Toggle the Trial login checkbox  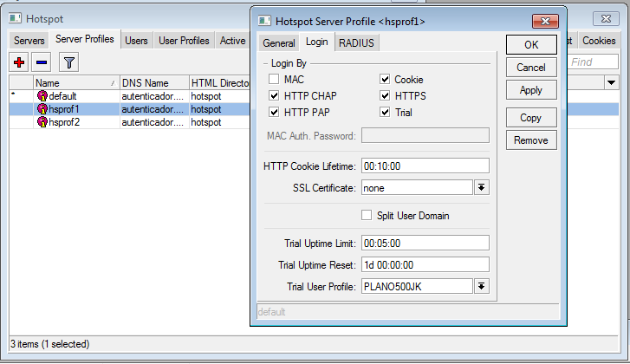click(x=385, y=113)
